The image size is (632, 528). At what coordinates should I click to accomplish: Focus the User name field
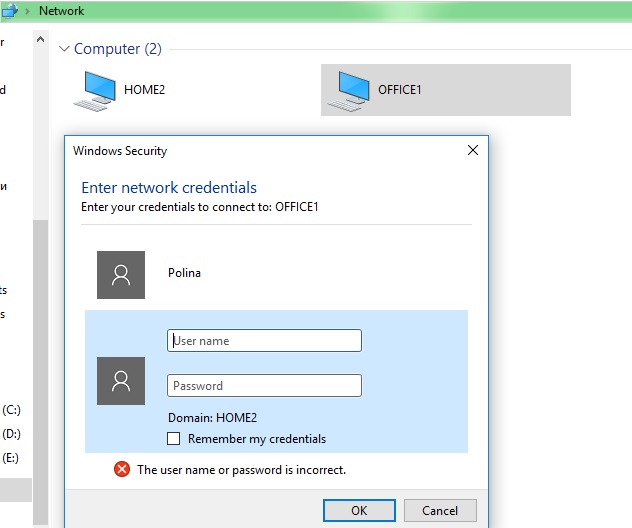point(264,341)
